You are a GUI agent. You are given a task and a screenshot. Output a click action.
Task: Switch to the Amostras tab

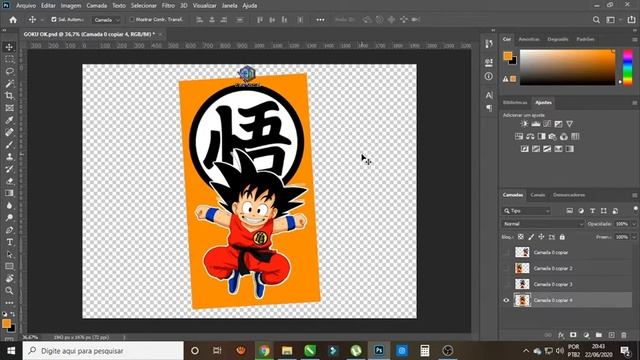pyautogui.click(x=529, y=40)
